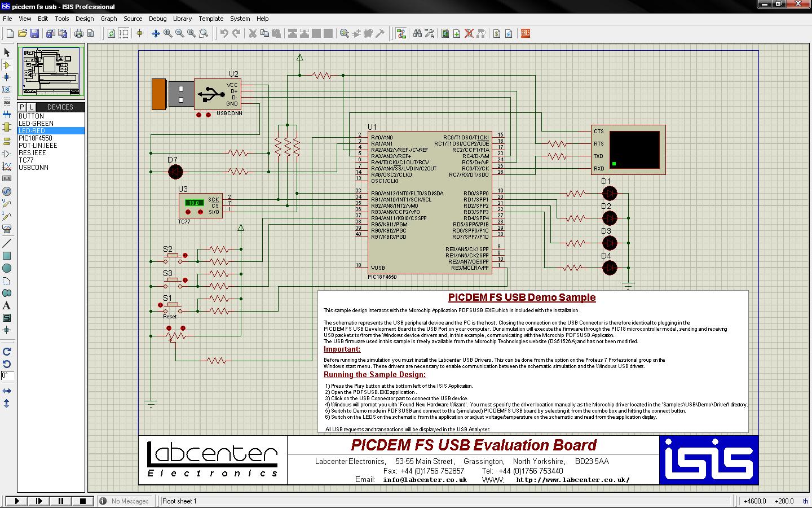Open the Debug menu
Image resolution: width=812 pixels, height=508 pixels.
pyautogui.click(x=158, y=19)
